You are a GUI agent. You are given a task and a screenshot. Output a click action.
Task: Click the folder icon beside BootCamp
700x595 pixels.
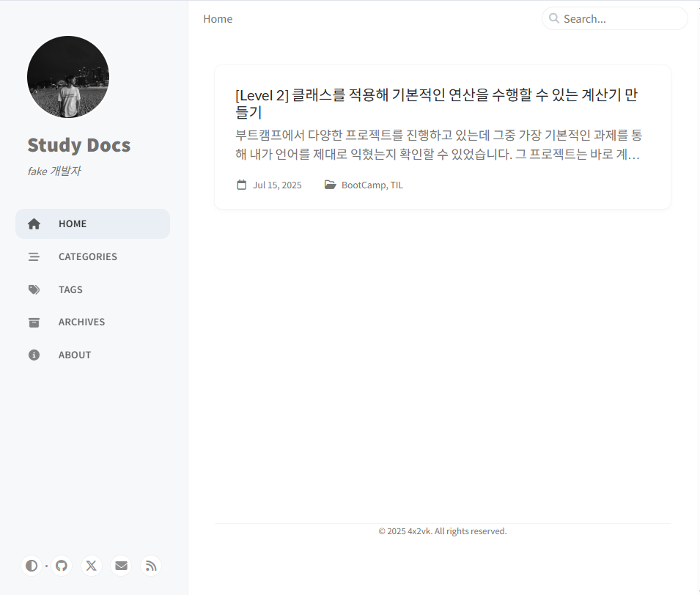(x=330, y=185)
